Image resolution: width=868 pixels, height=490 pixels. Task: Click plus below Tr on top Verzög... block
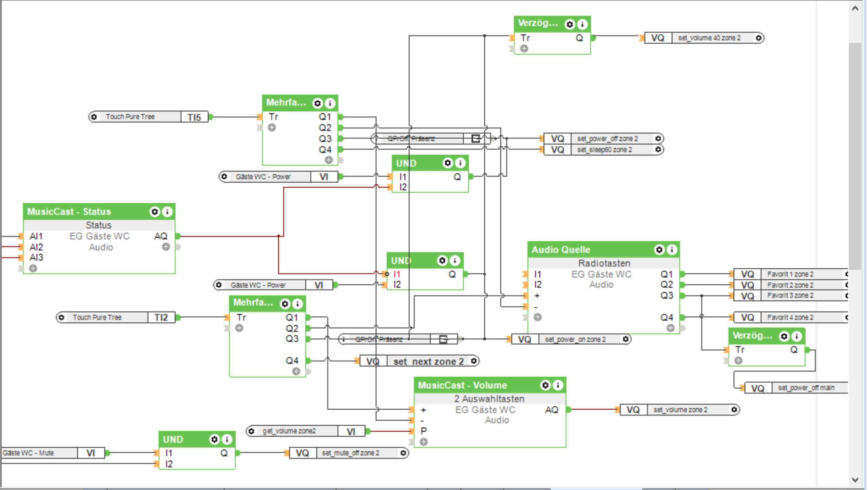(x=524, y=49)
